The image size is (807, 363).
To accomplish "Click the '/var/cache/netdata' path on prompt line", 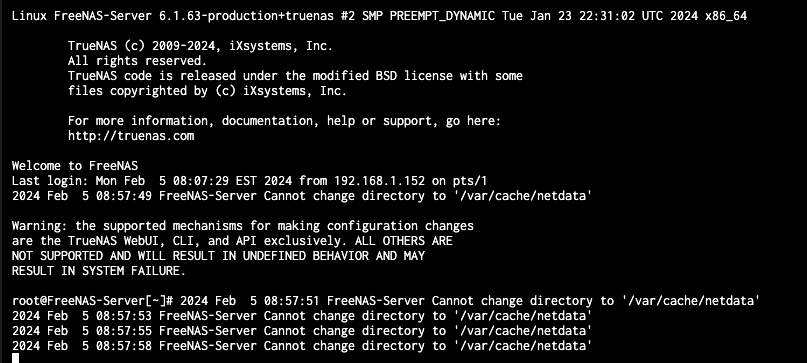I will click(691, 301).
